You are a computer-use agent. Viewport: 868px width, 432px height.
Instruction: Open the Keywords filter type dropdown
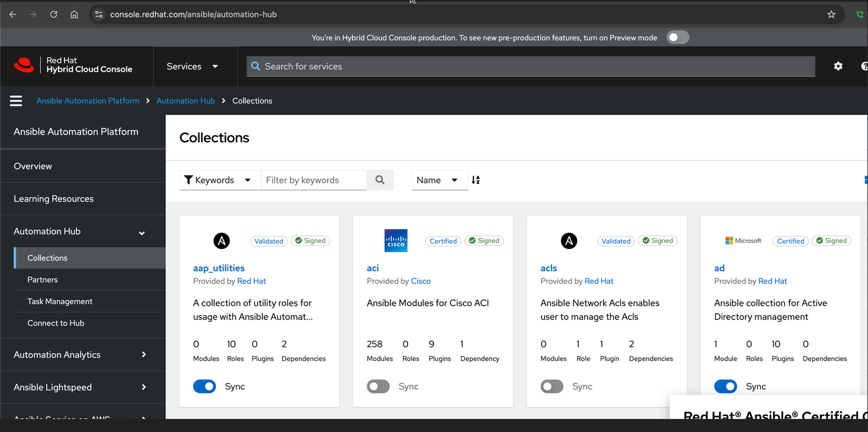pos(220,180)
